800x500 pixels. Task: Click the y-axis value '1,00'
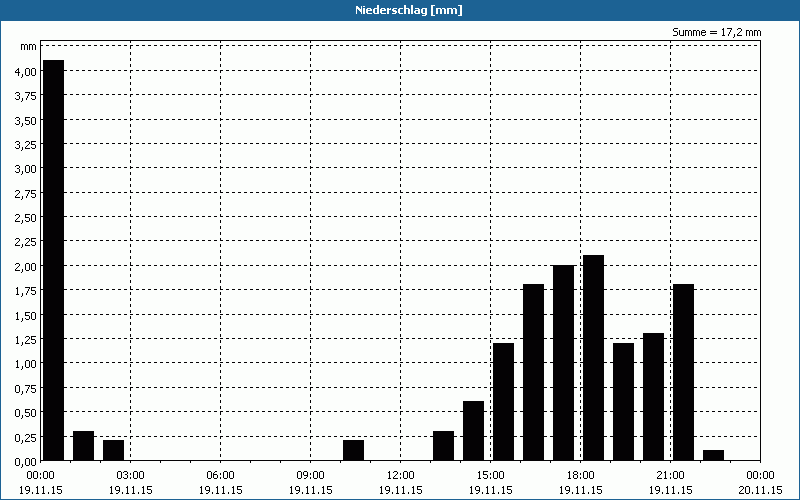point(26,364)
